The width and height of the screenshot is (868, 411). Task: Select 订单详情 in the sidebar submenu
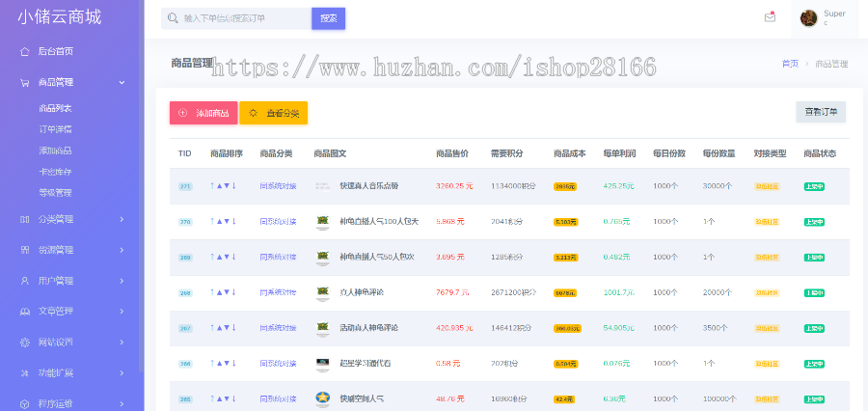(x=55, y=129)
